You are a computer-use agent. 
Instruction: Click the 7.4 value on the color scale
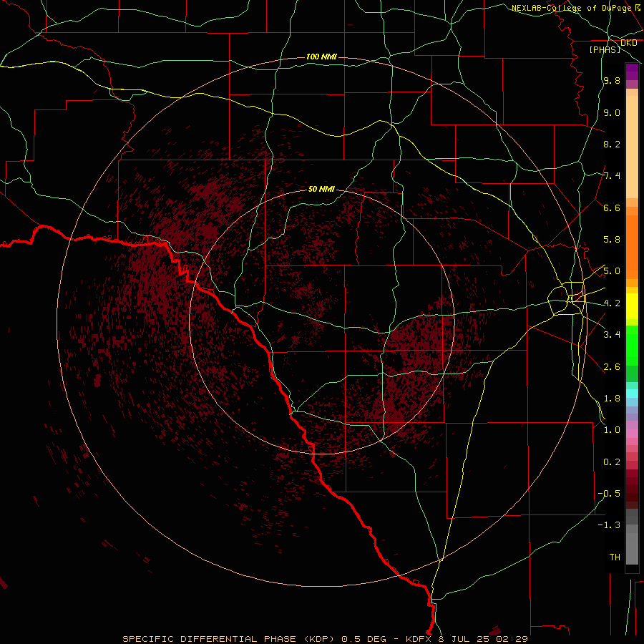coord(612,176)
